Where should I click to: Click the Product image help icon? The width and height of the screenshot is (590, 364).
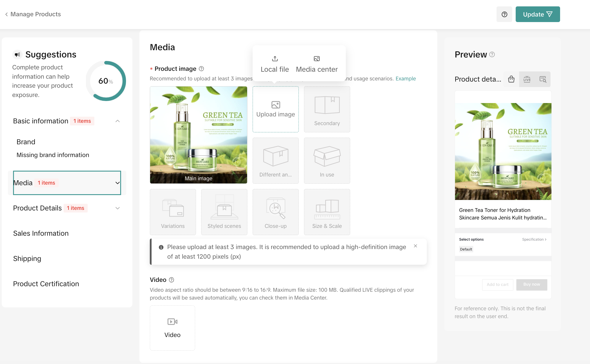[201, 69]
